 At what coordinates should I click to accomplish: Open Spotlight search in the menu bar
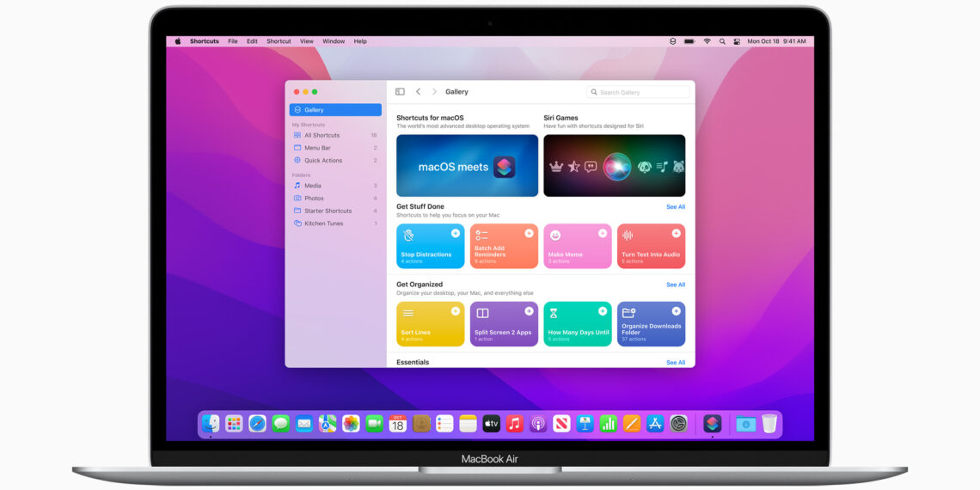(722, 41)
